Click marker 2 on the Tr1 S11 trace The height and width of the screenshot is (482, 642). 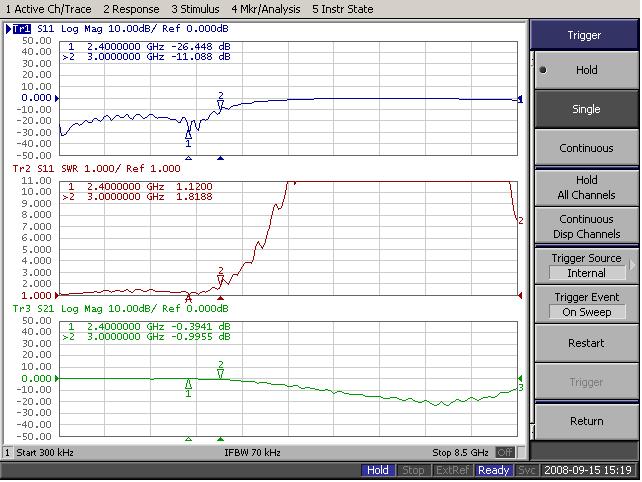click(220, 102)
